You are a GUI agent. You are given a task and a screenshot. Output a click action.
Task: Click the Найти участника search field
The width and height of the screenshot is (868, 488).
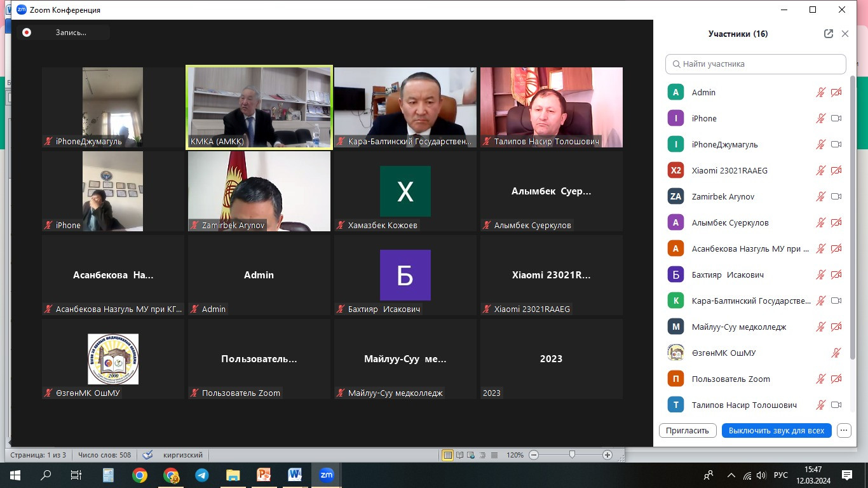point(756,64)
